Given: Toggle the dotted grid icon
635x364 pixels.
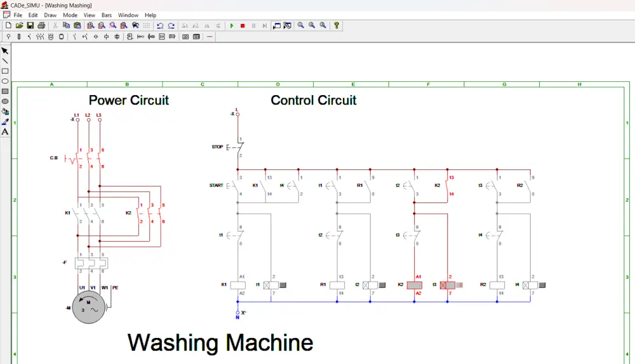Looking at the screenshot, I should 146,25.
